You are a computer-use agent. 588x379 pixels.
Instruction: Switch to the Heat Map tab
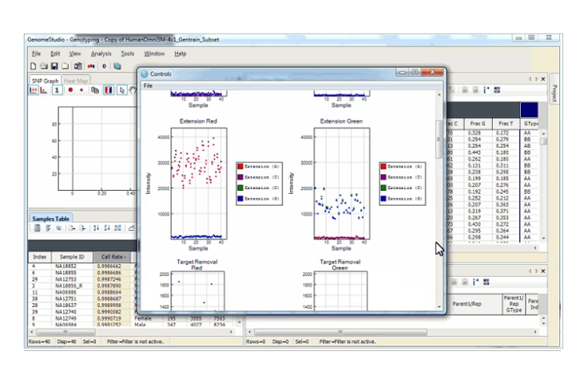pyautogui.click(x=77, y=81)
